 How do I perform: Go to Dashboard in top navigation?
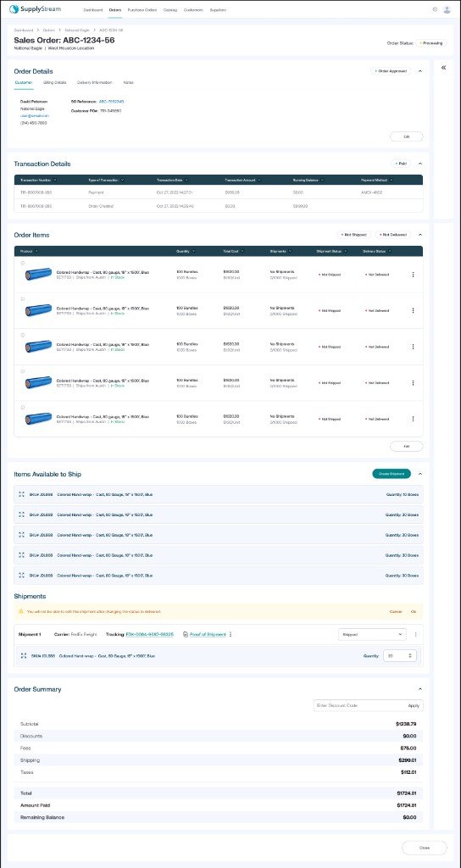point(93,10)
